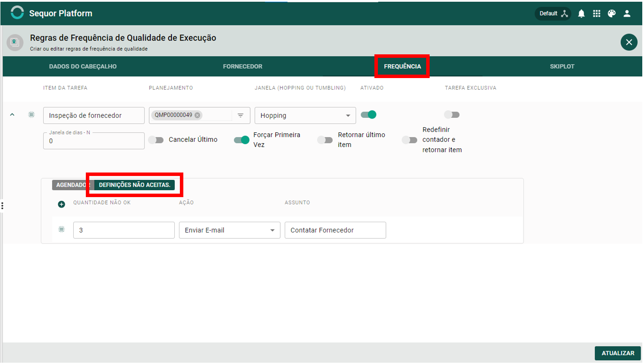The width and height of the screenshot is (644, 364).
Task: Click the quality rules page icon
Action: click(15, 42)
